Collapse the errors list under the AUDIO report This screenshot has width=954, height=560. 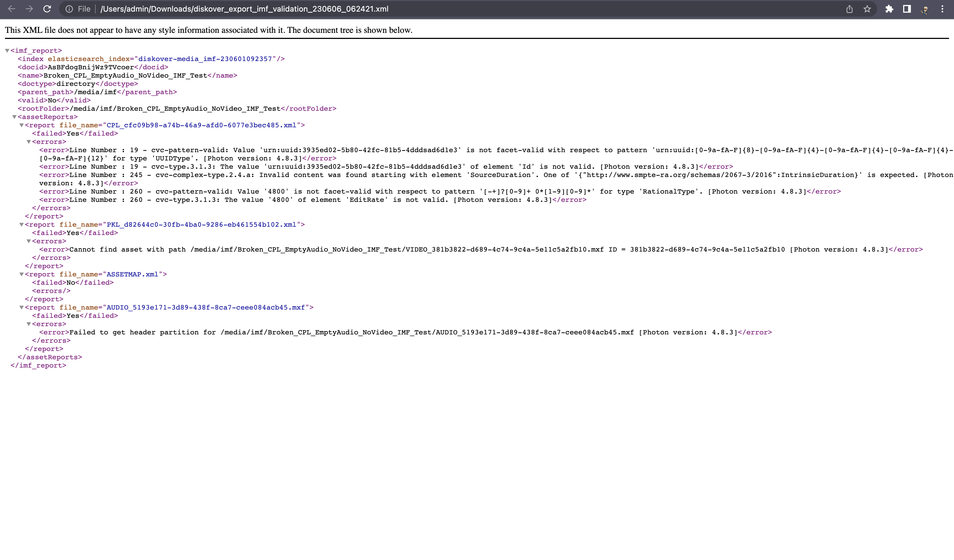(29, 324)
